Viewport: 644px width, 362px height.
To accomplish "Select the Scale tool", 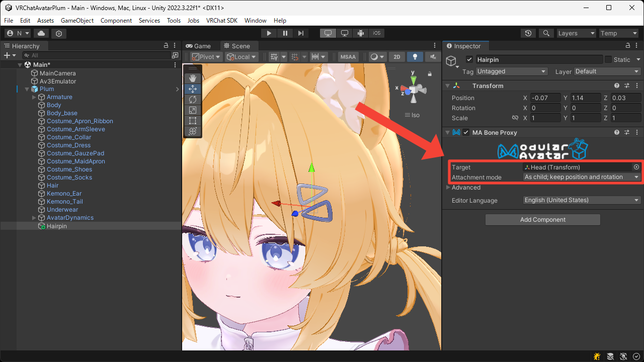I will [x=193, y=110].
